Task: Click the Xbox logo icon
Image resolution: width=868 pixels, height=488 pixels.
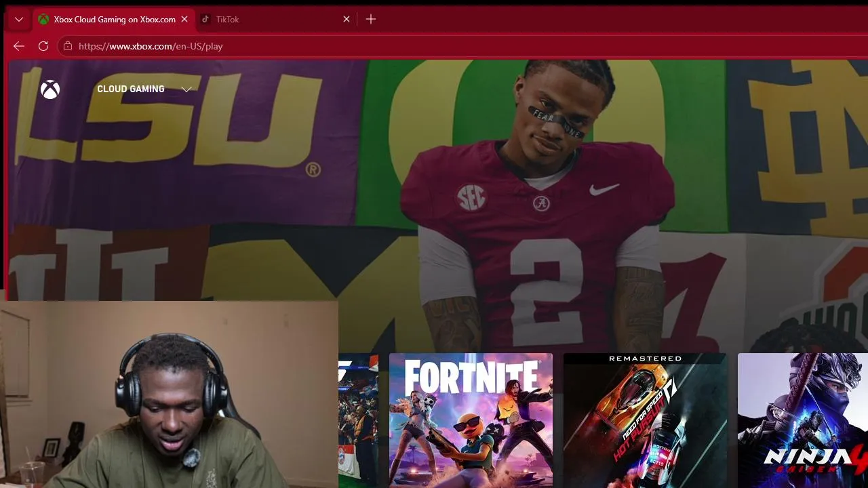Action: tap(50, 89)
